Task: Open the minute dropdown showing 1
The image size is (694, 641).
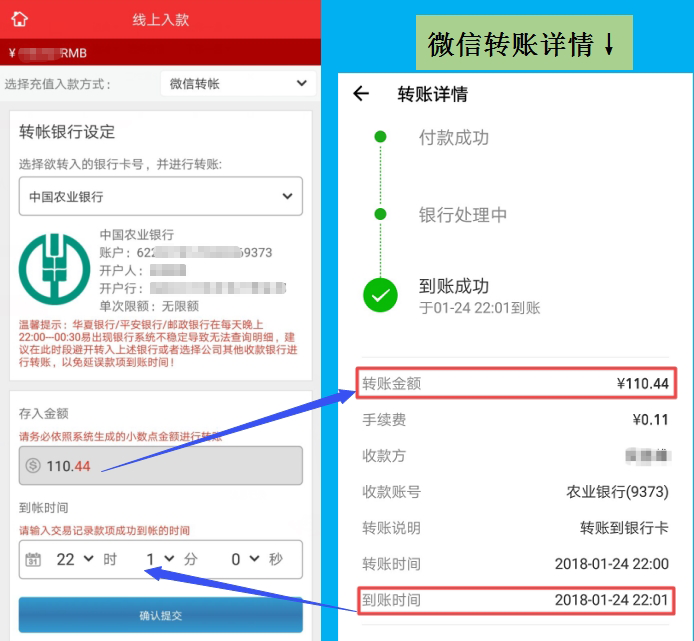Action: click(159, 559)
